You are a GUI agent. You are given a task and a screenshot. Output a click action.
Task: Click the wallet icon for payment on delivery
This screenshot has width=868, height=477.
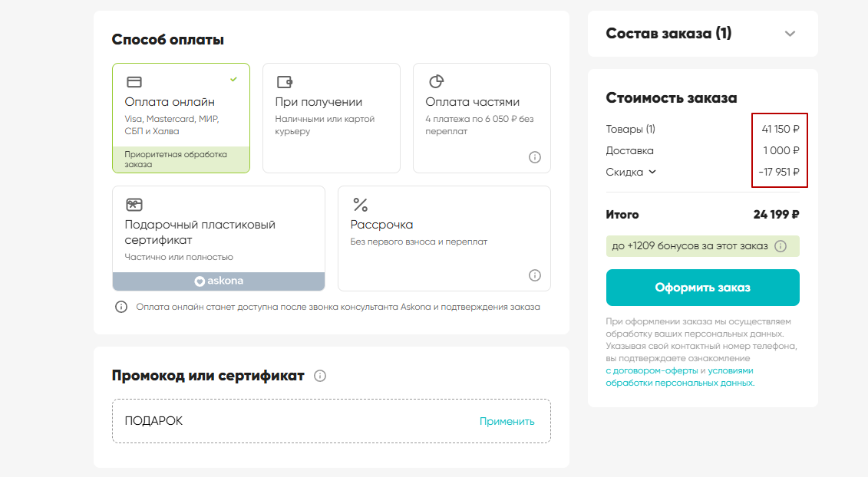[284, 82]
